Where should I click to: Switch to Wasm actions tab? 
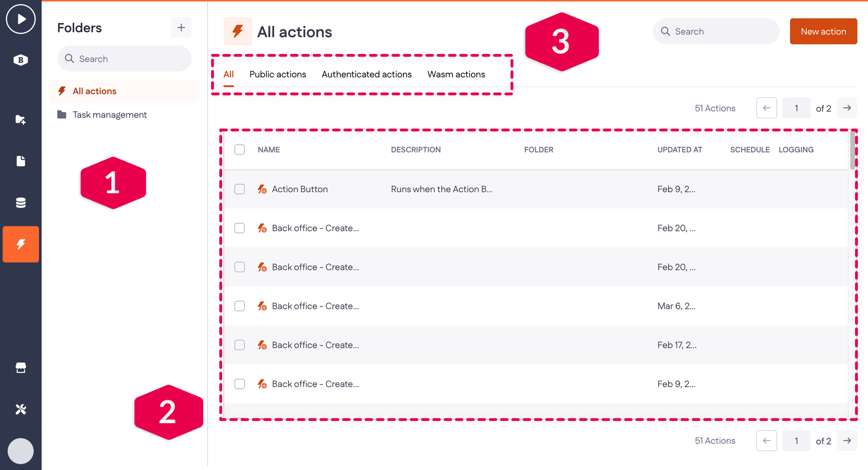456,74
